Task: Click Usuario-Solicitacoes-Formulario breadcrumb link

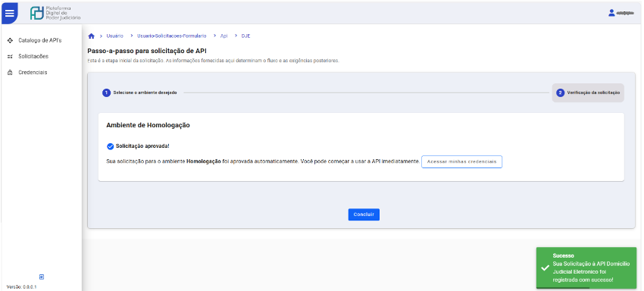Action: coord(171,36)
